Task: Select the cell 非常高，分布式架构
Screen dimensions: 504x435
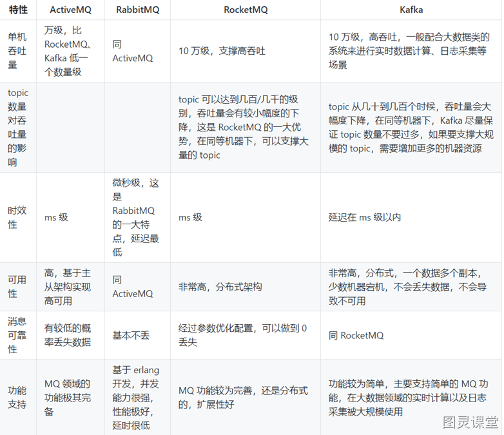Action: [x=246, y=287]
